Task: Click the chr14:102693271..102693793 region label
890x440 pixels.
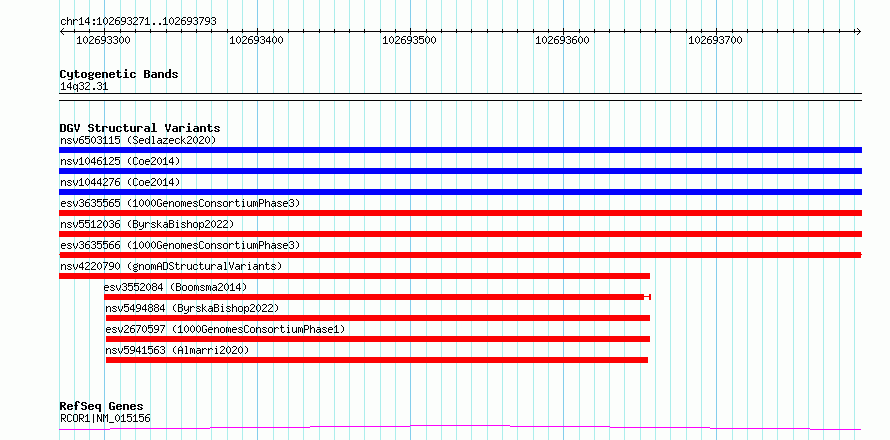Action: [x=138, y=22]
